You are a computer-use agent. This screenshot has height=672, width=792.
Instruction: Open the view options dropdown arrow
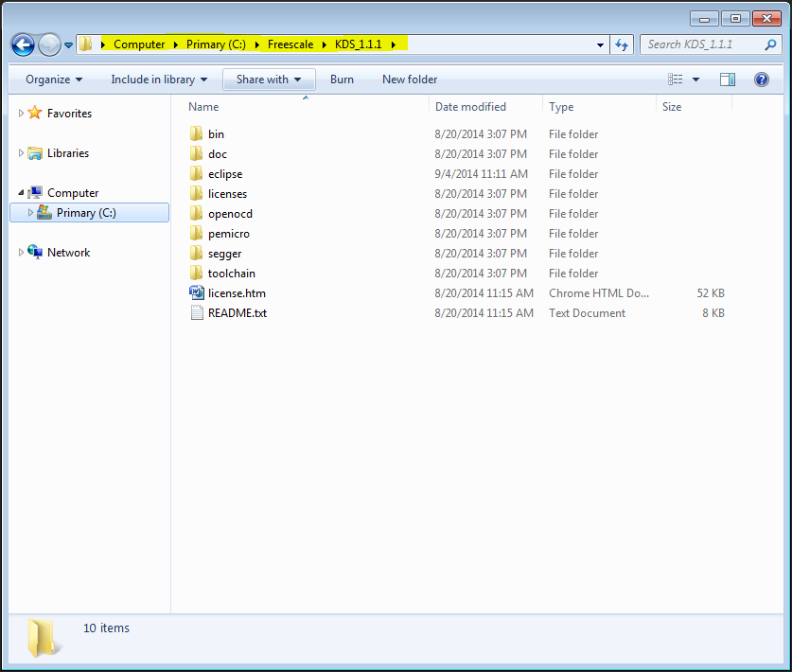click(x=695, y=80)
